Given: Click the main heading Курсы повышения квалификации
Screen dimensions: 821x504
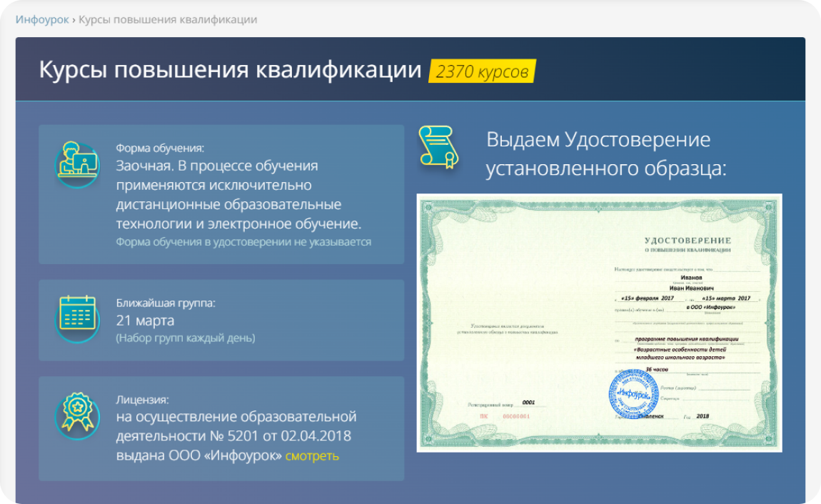Looking at the screenshot, I should [x=230, y=70].
